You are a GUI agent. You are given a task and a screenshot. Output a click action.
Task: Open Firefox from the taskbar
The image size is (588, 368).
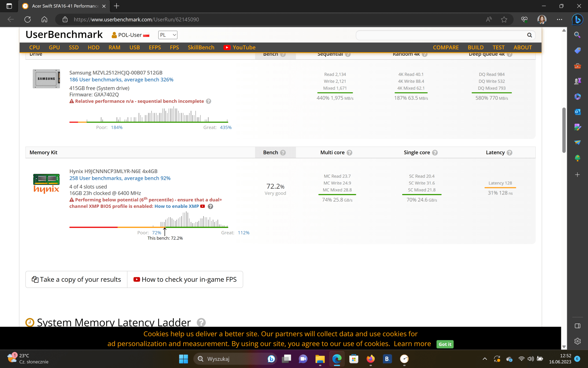click(370, 359)
